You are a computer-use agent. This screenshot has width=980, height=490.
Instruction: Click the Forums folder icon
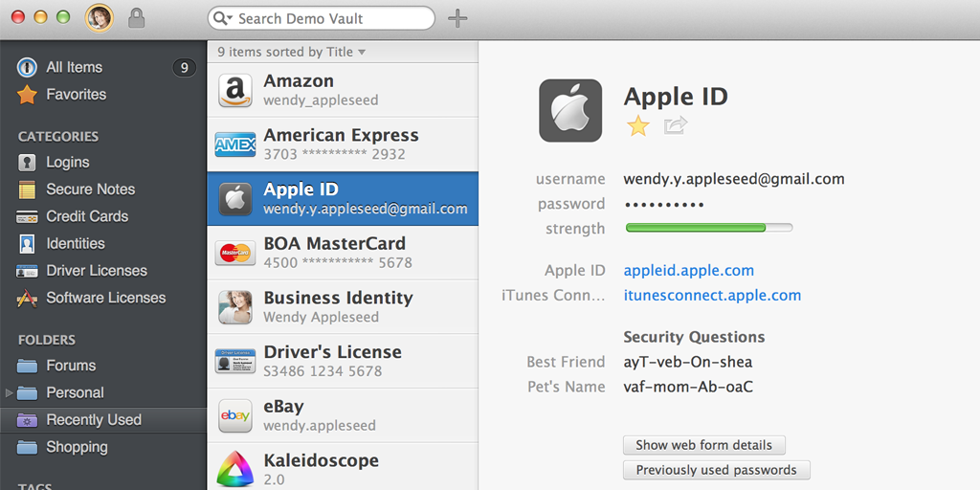(x=27, y=366)
